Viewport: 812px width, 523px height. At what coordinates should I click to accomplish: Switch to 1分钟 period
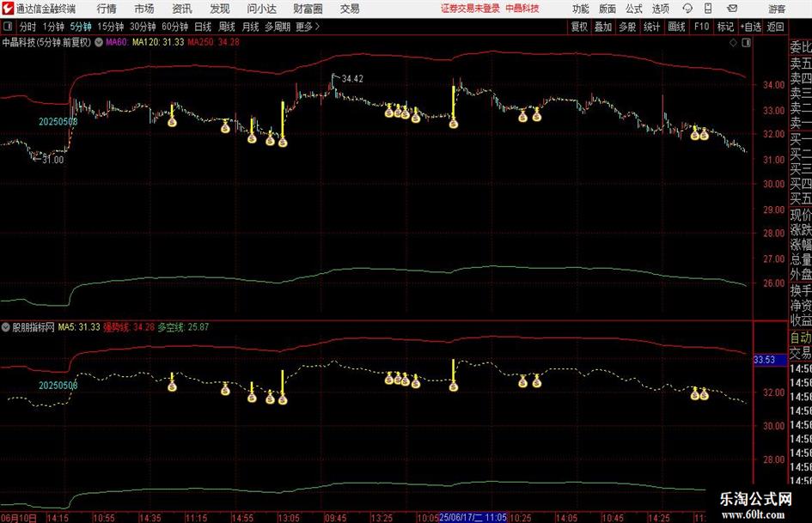click(53, 27)
